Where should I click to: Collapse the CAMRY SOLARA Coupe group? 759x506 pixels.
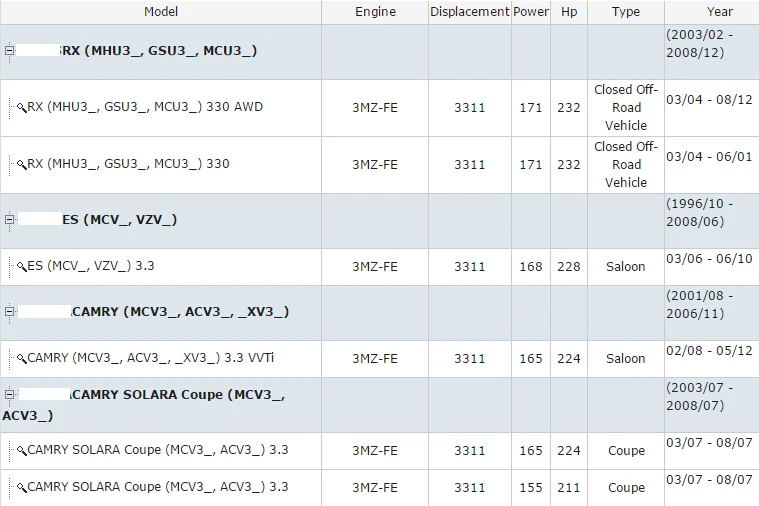[9, 395]
